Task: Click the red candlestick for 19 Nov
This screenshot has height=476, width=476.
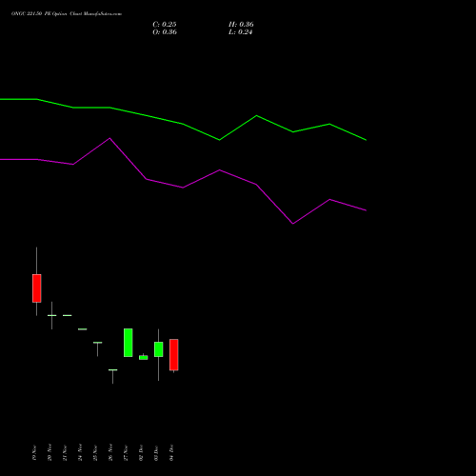Action: pos(37,288)
